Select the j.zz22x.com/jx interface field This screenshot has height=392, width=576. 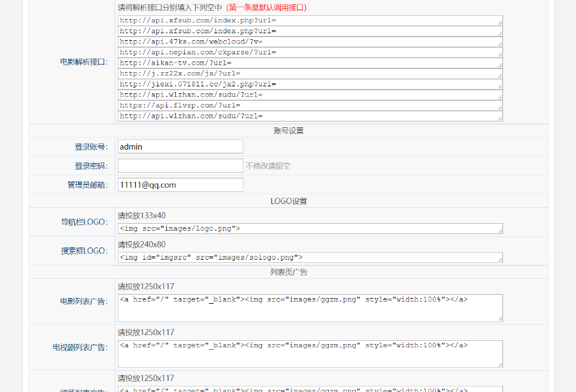[310, 74]
